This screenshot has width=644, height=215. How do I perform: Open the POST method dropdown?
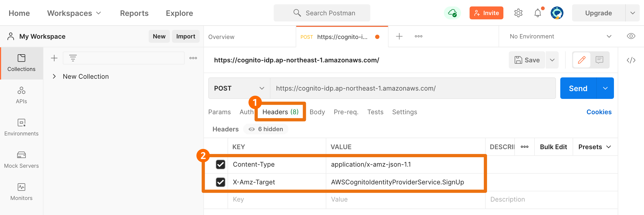(239, 88)
